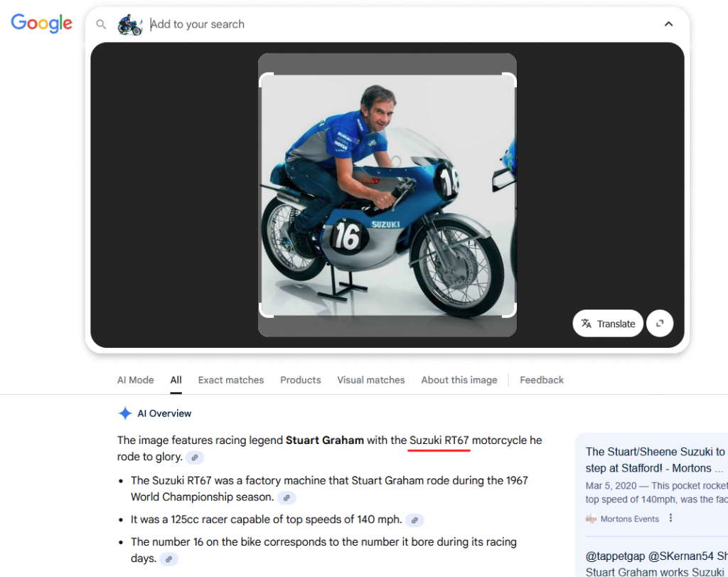Open source link icon after "World Championship season"

[287, 498]
